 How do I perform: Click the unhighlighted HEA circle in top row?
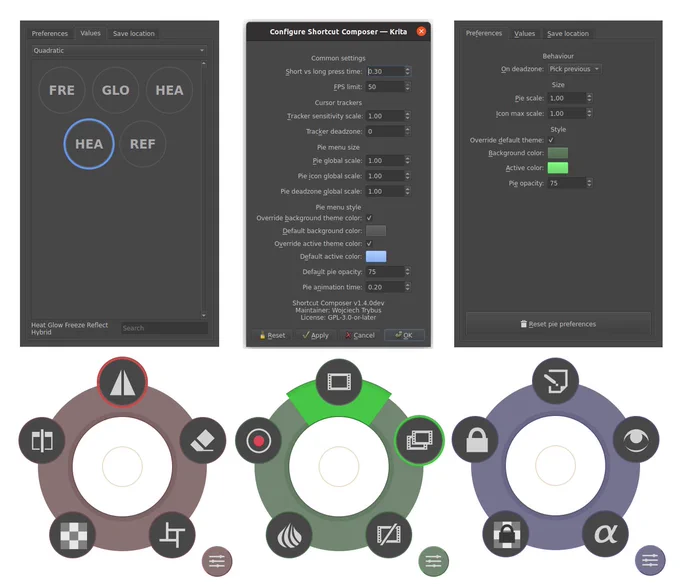169,90
